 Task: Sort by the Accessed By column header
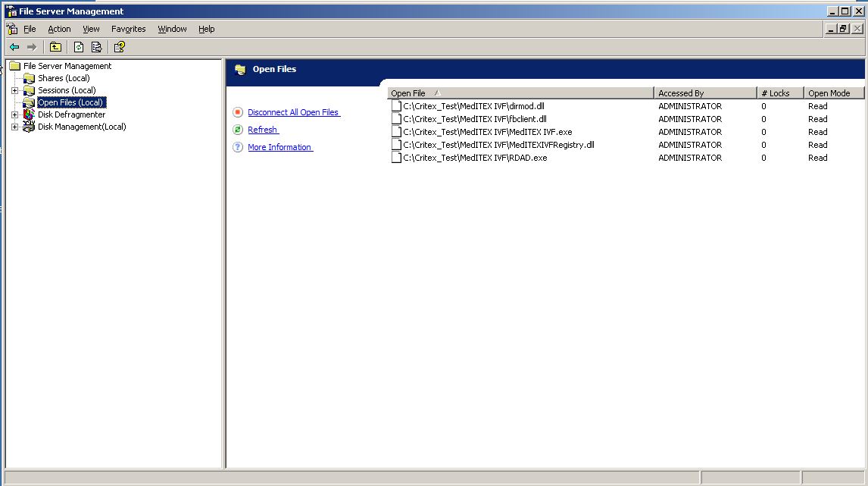pyautogui.click(x=705, y=93)
